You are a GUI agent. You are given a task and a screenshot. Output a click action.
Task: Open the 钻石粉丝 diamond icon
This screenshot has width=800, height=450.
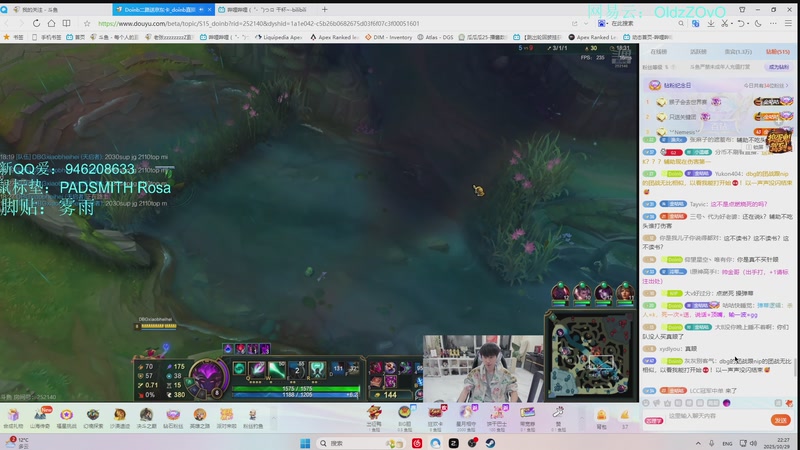pyautogui.click(x=173, y=417)
